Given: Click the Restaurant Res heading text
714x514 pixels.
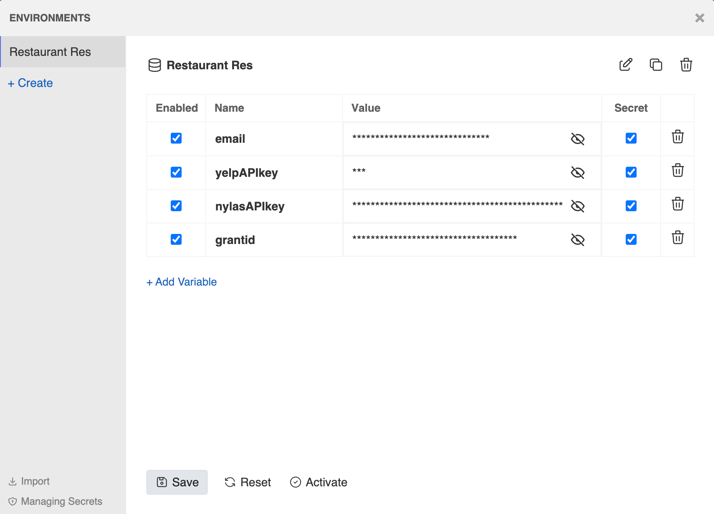Looking at the screenshot, I should click(x=209, y=65).
